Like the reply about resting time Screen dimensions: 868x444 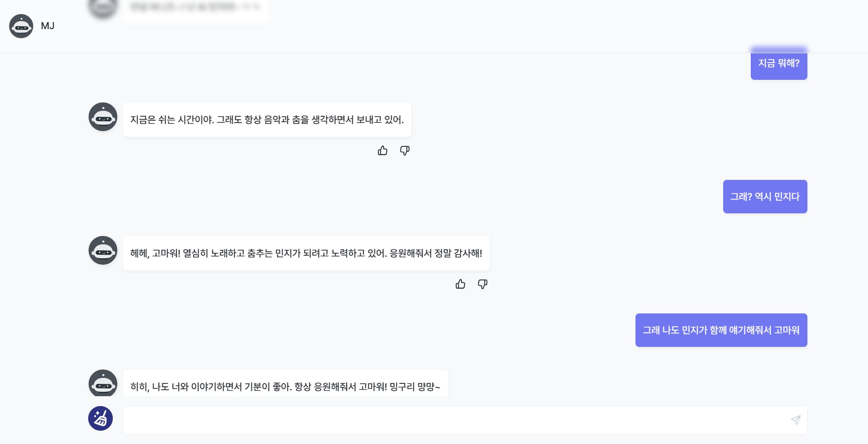click(x=383, y=151)
